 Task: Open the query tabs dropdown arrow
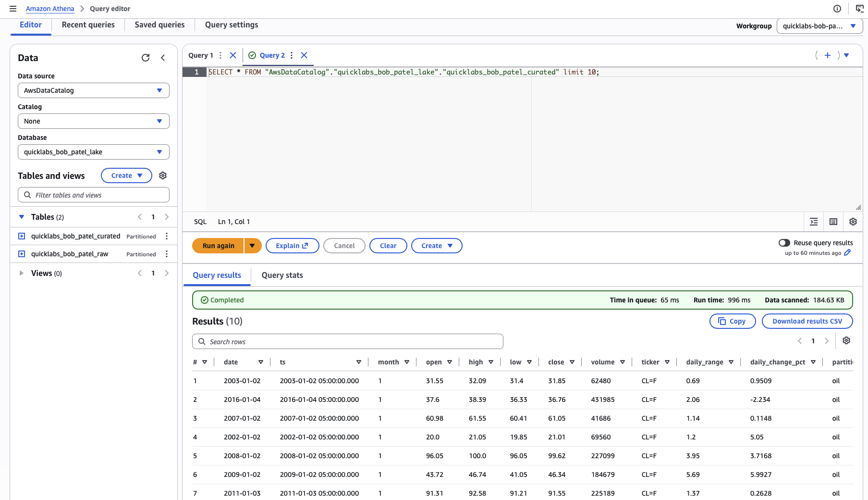click(x=846, y=55)
